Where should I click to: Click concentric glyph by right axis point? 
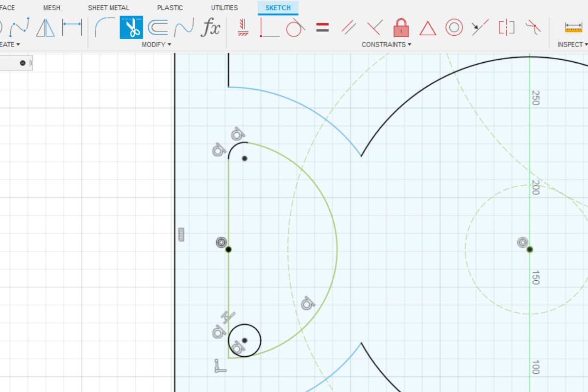523,242
